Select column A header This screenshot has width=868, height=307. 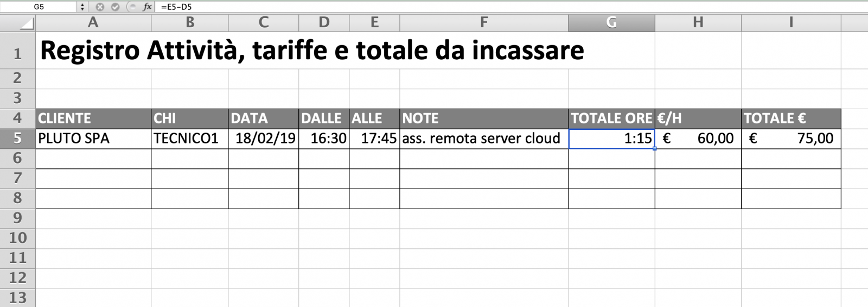point(93,23)
